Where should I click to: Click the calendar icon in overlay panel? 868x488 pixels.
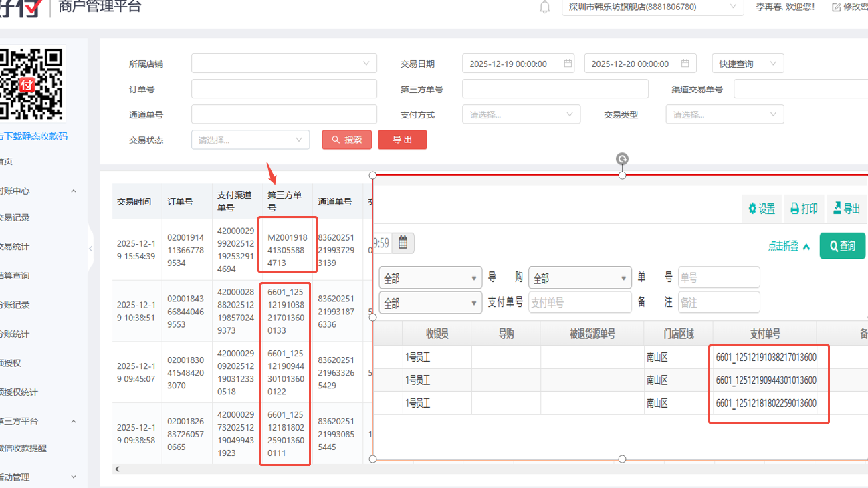[403, 243]
